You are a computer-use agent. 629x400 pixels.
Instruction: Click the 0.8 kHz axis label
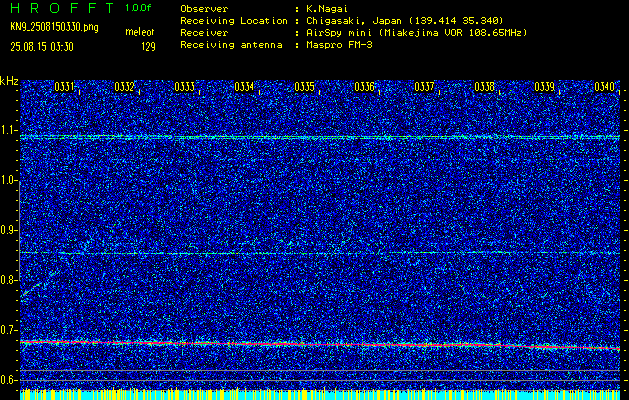(8, 280)
